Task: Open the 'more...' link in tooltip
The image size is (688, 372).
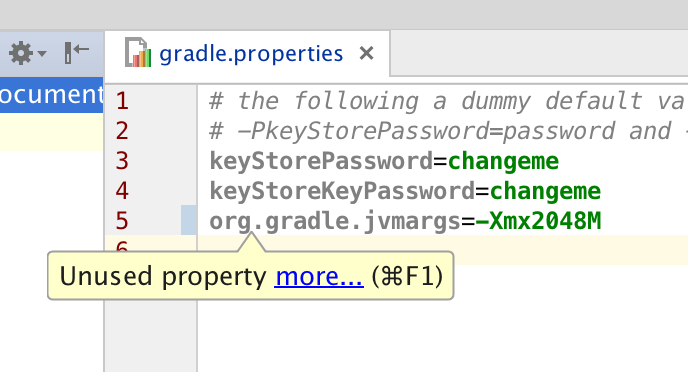Action: pyautogui.click(x=319, y=276)
